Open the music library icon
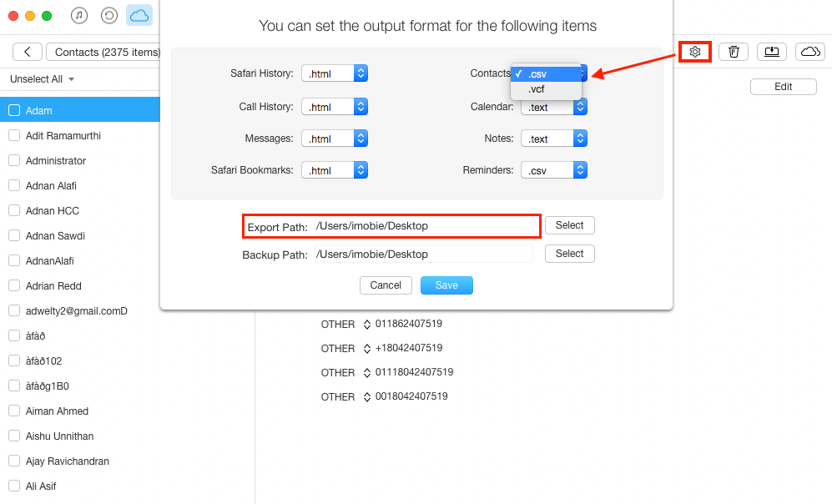 point(79,15)
